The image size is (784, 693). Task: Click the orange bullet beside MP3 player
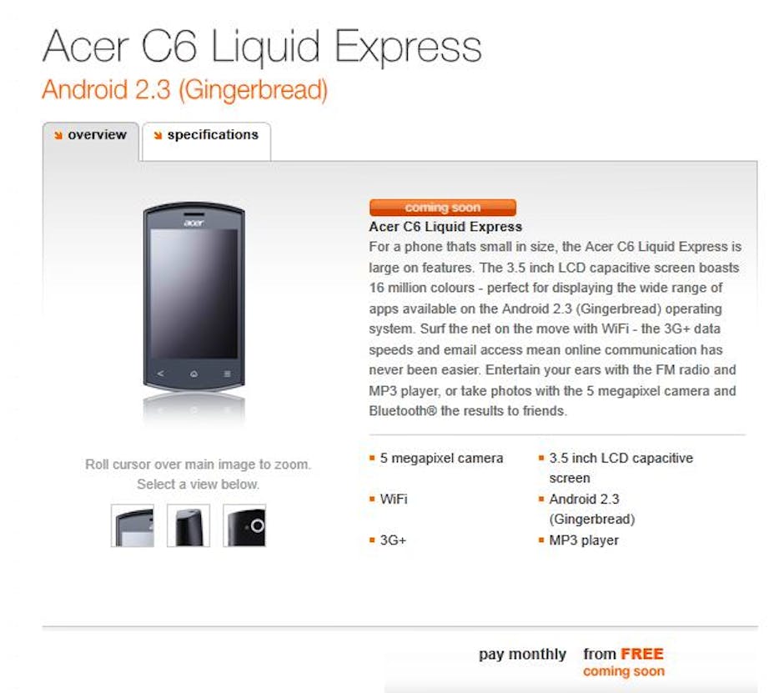541,540
